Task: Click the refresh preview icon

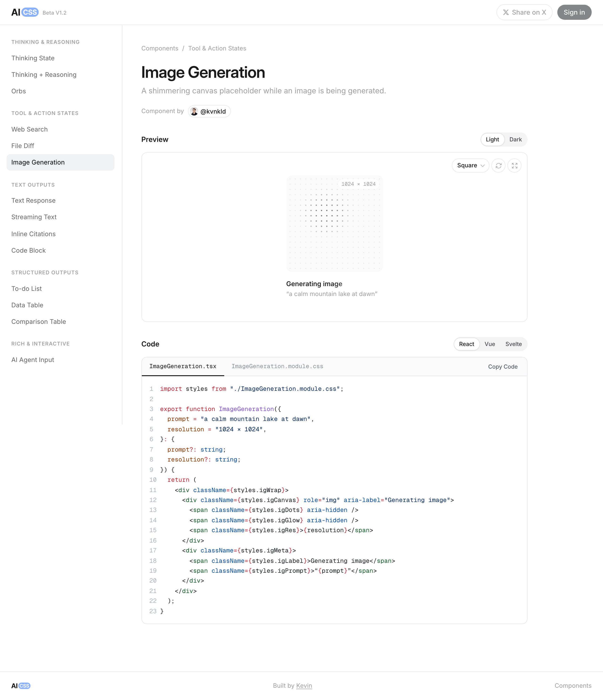Action: click(498, 165)
